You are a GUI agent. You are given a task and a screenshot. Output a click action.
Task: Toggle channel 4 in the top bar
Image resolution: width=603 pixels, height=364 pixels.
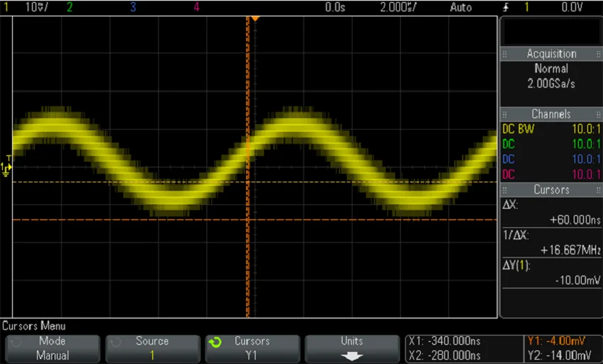pos(197,7)
